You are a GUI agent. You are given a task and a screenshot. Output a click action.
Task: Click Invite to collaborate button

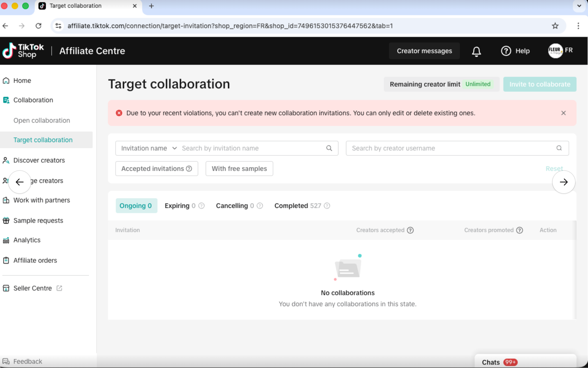(x=540, y=84)
